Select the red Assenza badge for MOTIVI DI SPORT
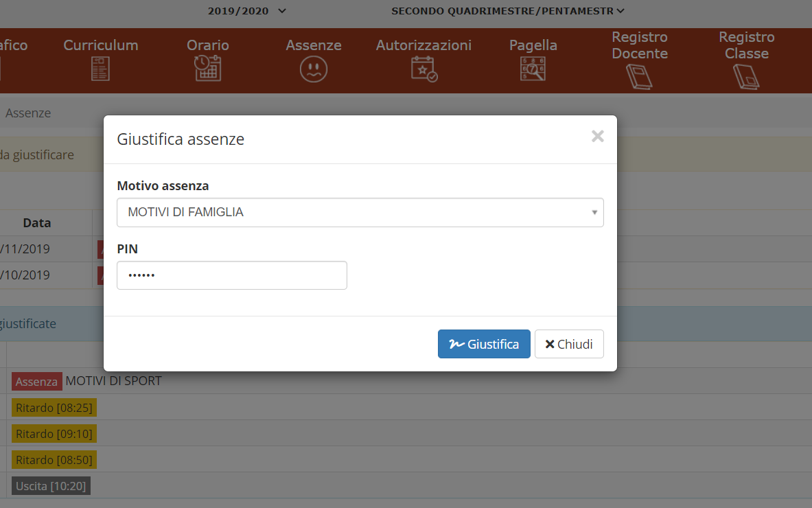This screenshot has height=508, width=812. pos(36,382)
